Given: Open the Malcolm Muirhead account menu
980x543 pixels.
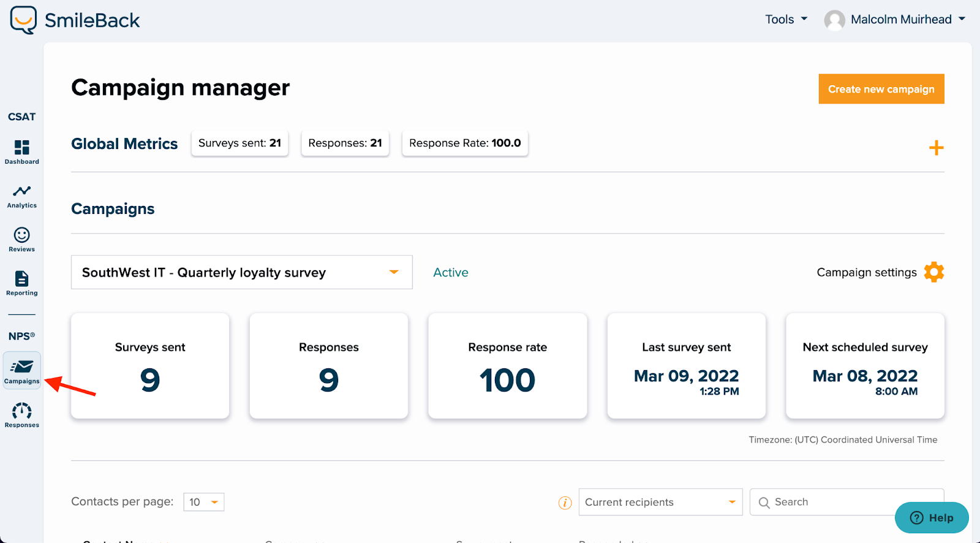Looking at the screenshot, I should tap(895, 20).
